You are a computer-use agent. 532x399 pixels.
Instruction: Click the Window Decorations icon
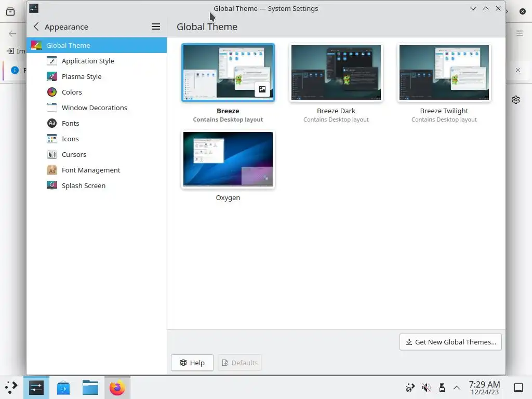[x=52, y=108]
